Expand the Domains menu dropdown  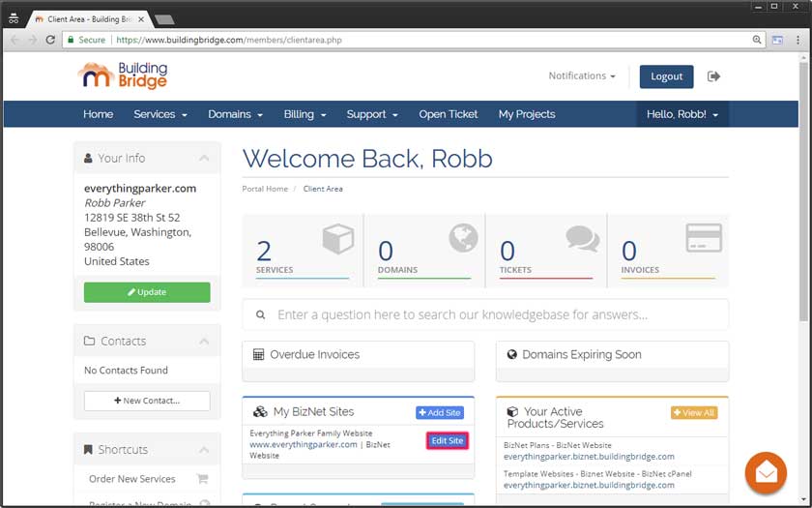pos(235,114)
